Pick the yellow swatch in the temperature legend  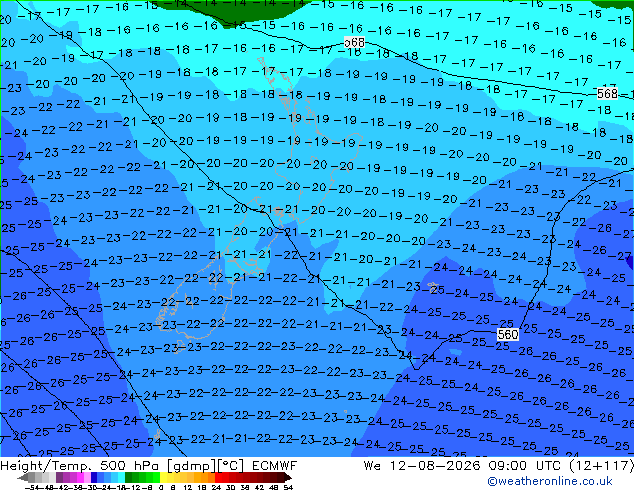click(x=164, y=477)
